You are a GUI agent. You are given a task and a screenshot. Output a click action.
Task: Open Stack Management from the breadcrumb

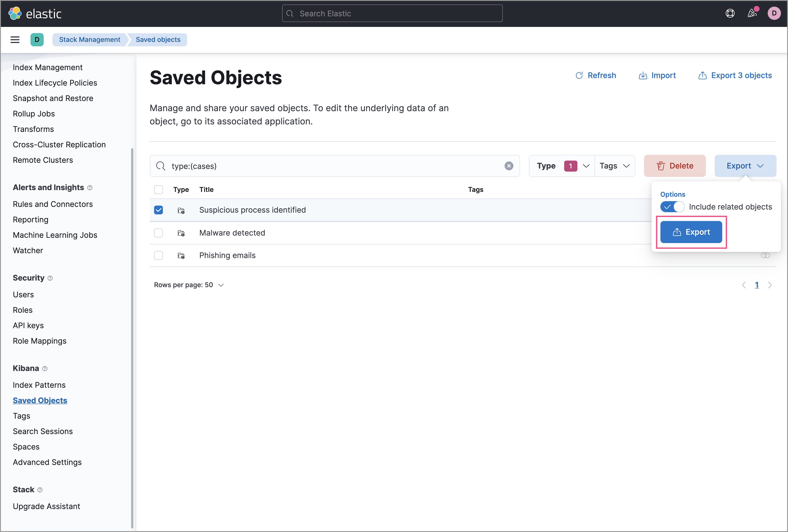point(89,40)
